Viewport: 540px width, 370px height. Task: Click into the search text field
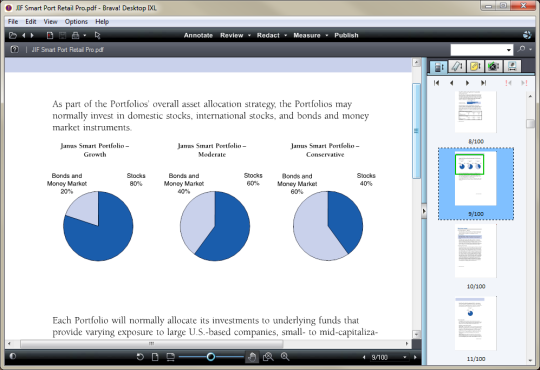[478, 50]
